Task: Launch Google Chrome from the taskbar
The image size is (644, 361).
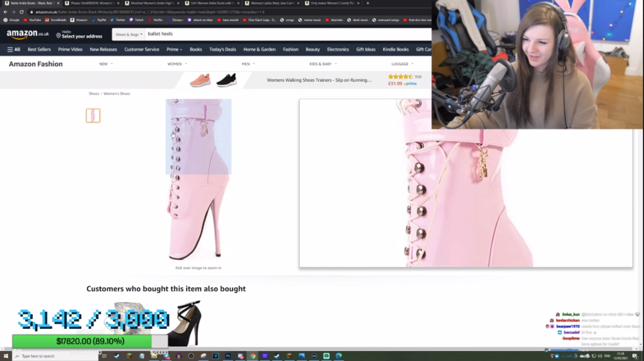Action: tap(253, 356)
